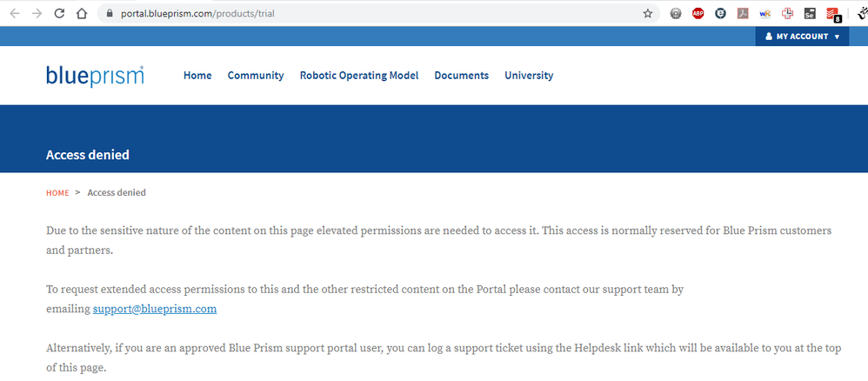Open the red cross clock extension

pyautogui.click(x=787, y=14)
